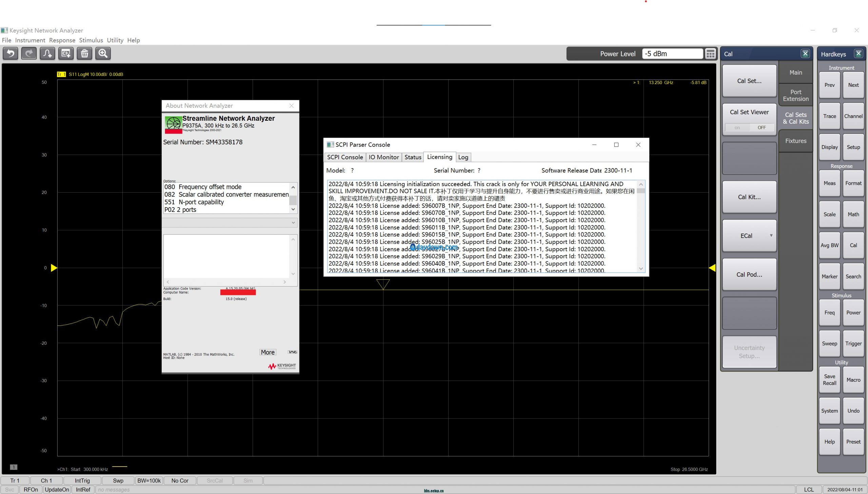This screenshot has height=494, width=868.
Task: Click the marker triangle at 13.250 GHz
Action: [x=383, y=284]
